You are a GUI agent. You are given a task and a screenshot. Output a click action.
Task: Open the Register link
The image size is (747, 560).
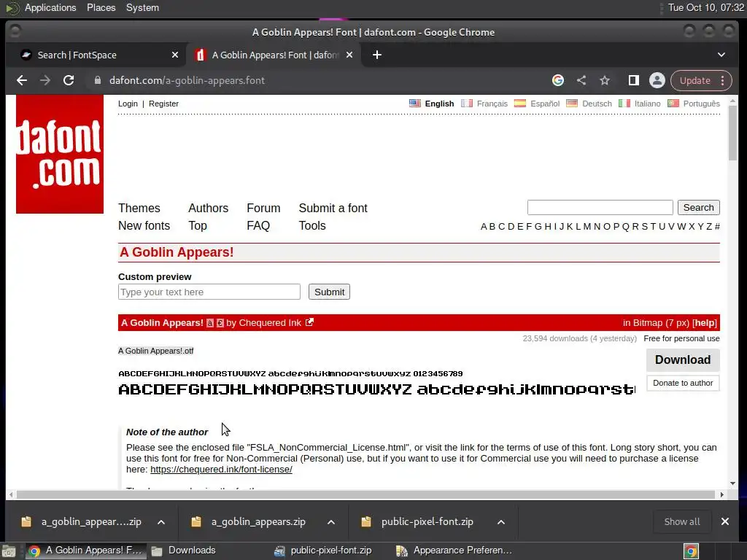[163, 104]
